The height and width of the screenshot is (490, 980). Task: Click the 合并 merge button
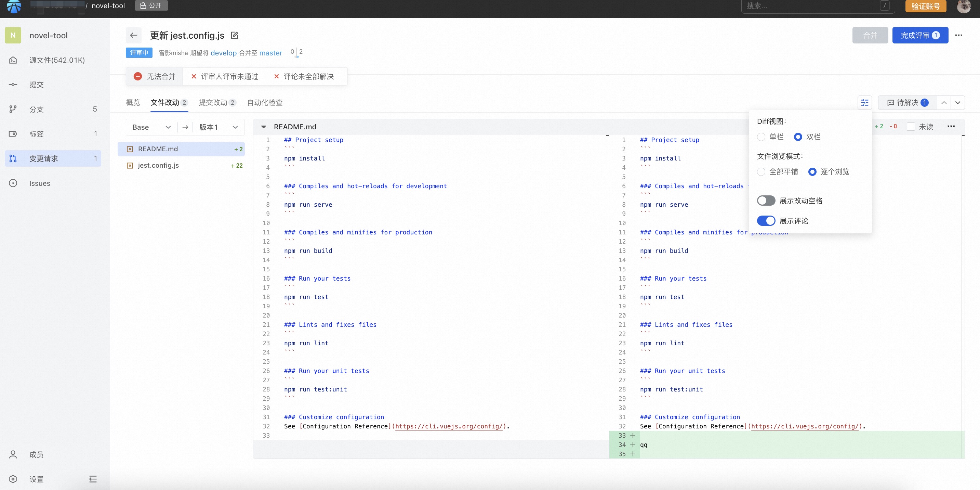click(x=870, y=35)
